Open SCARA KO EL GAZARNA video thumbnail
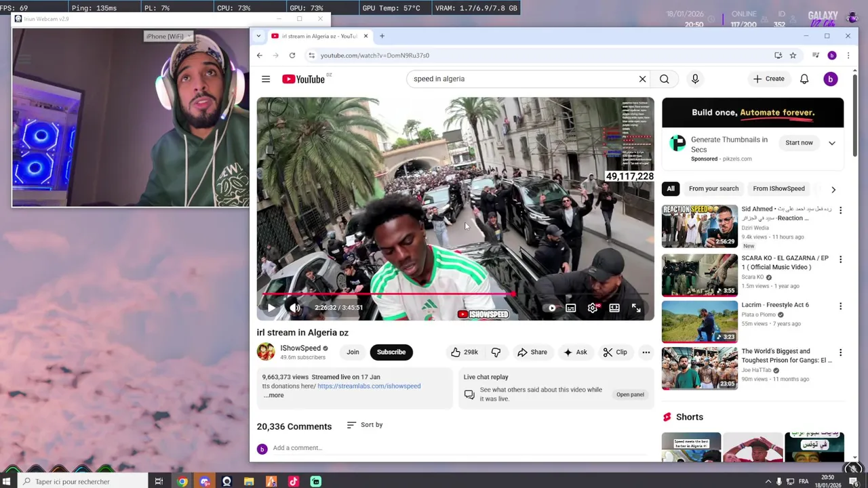868x488 pixels. pyautogui.click(x=699, y=275)
